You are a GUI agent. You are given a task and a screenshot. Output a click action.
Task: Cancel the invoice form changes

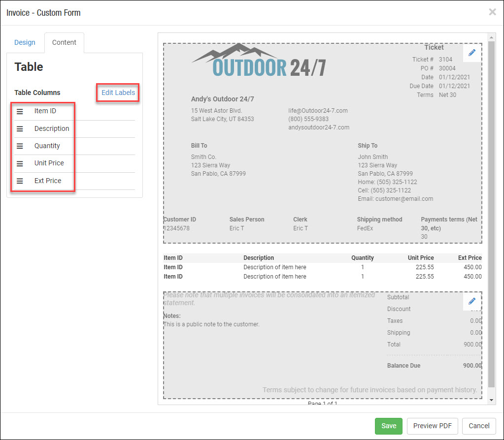click(479, 426)
